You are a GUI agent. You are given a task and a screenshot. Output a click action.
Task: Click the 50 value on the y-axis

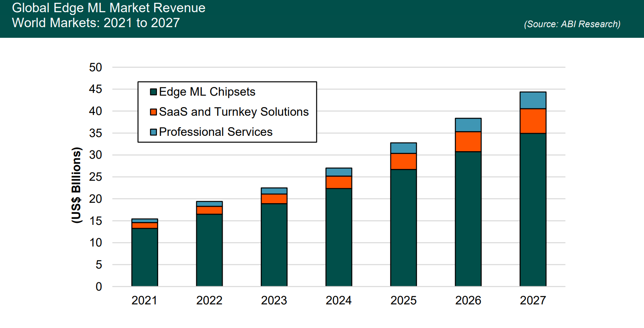[96, 67]
